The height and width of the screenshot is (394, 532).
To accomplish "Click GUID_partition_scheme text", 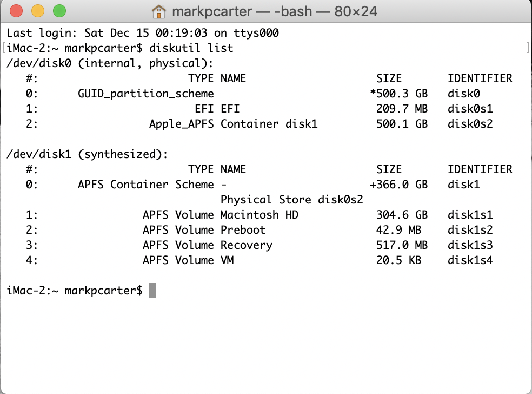I will [x=145, y=94].
